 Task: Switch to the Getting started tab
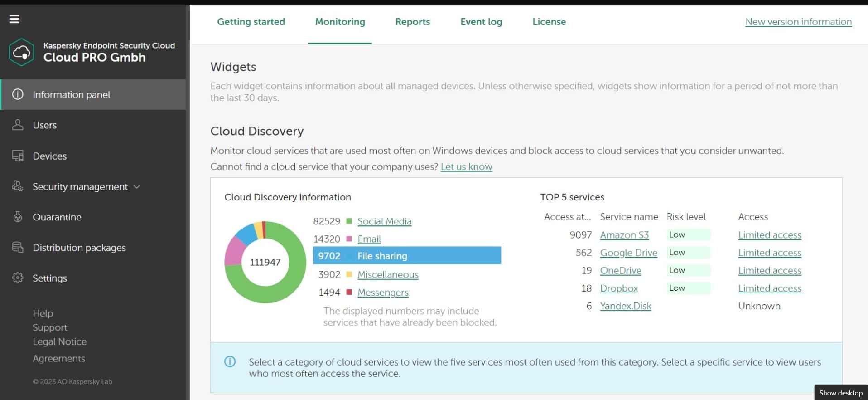pyautogui.click(x=251, y=22)
